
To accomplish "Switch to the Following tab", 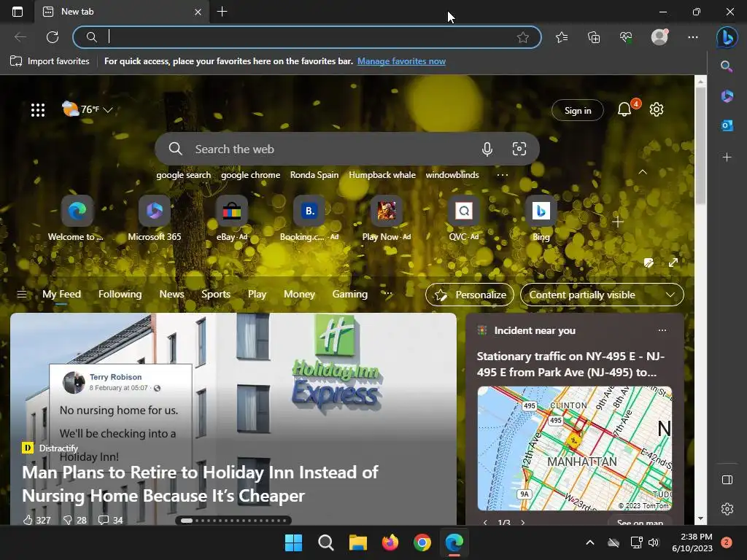I will point(120,295).
